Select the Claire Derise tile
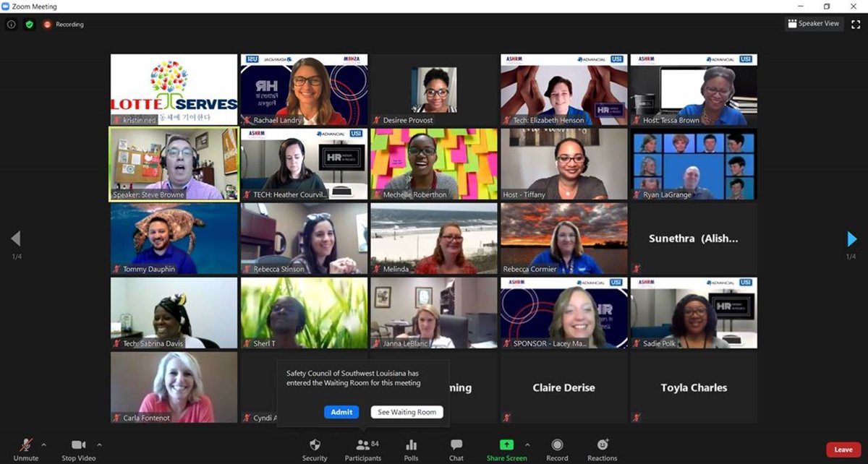Image resolution: width=868 pixels, height=464 pixels. coord(564,387)
